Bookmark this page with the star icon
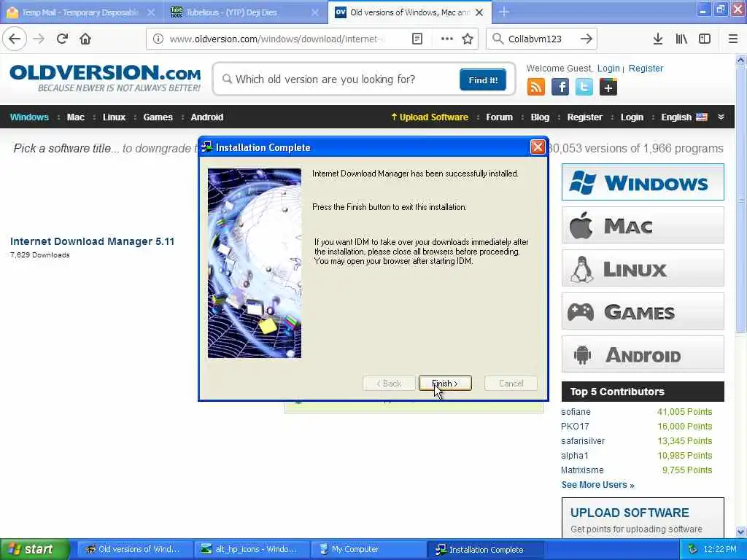 click(468, 39)
